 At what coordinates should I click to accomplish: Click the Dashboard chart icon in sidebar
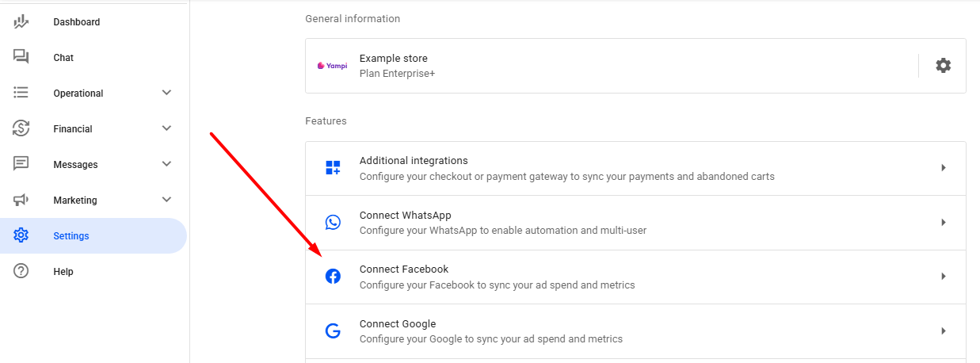(21, 22)
